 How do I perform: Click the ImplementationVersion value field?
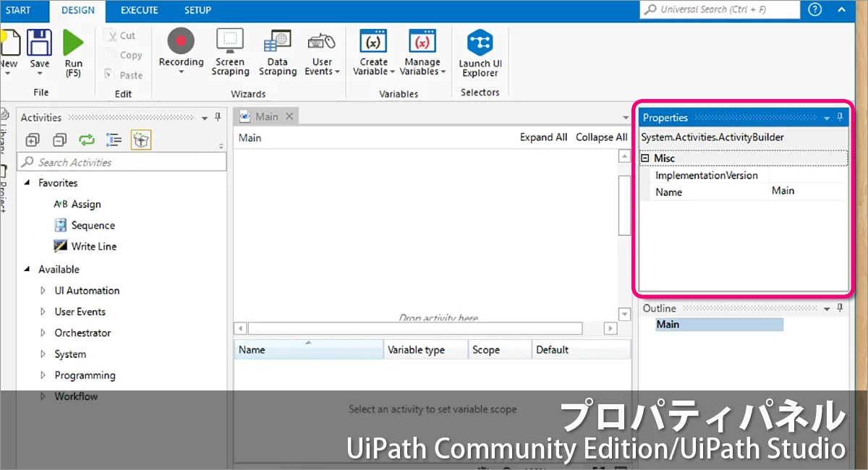808,175
